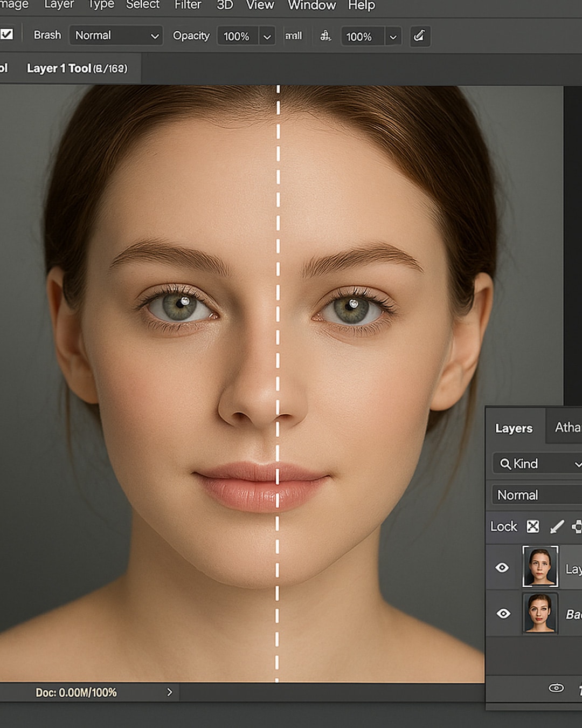This screenshot has width=582, height=728.
Task: Click the status bar arrow next to Doc info
Action: (x=169, y=692)
